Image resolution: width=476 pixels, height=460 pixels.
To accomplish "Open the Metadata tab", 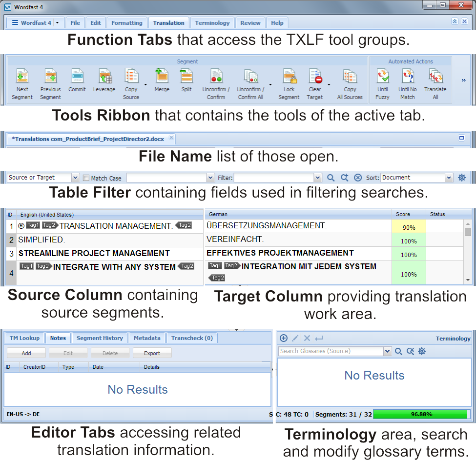I will pos(147,338).
